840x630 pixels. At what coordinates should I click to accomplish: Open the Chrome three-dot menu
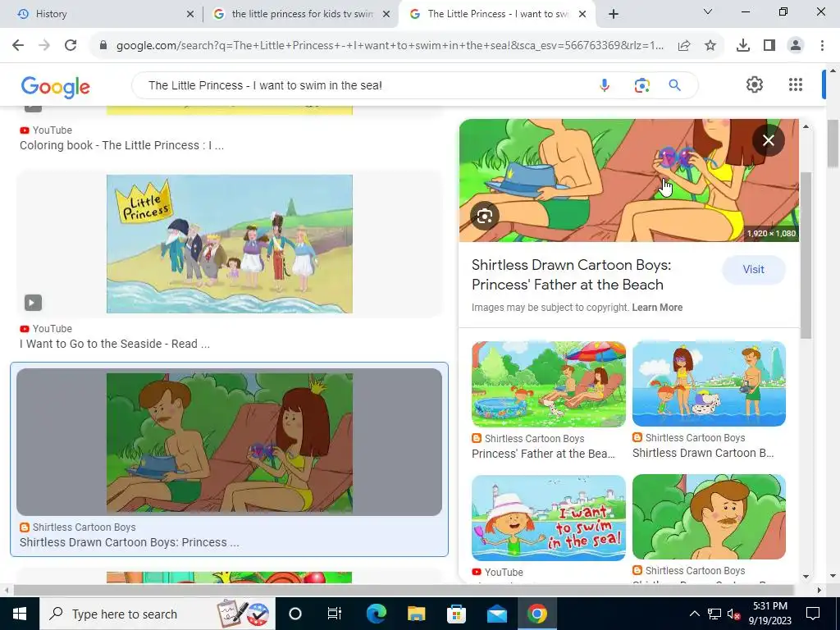tap(822, 46)
